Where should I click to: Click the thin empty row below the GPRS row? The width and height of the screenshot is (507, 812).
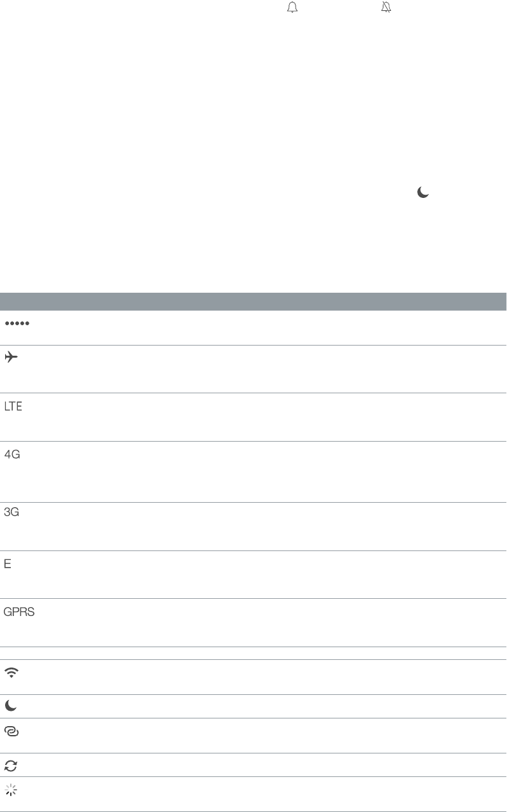tap(253, 653)
